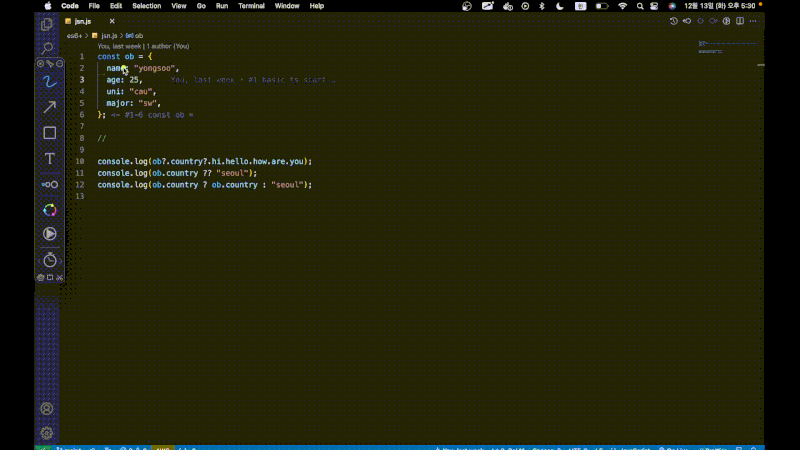Viewport: 800px width, 450px height.
Task: Click the timer stopwatch icon
Action: pos(49,260)
